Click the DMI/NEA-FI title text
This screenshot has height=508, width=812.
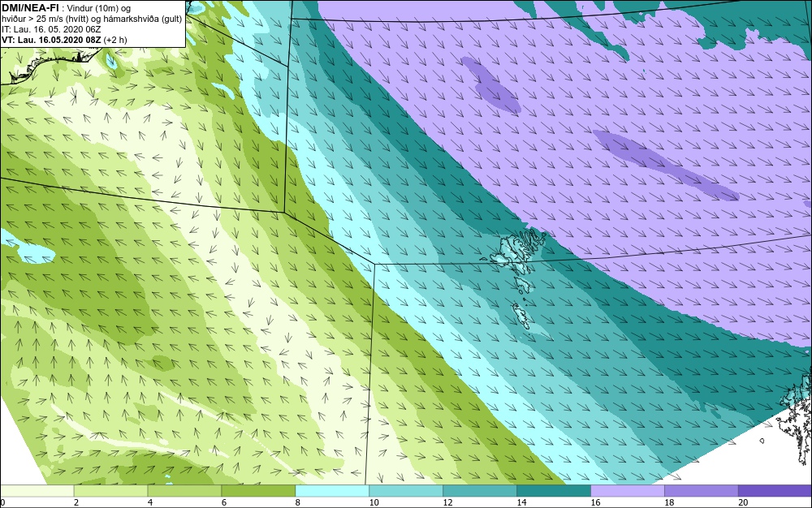pos(30,8)
